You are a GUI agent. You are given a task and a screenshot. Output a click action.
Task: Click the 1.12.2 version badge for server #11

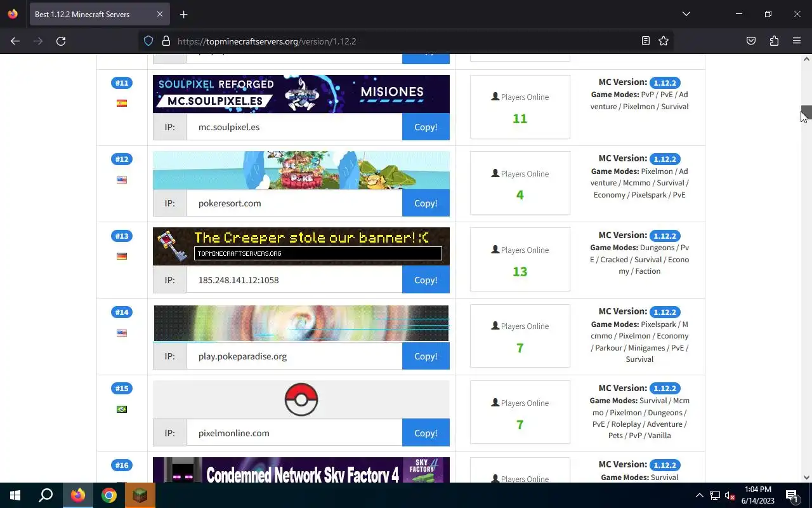pyautogui.click(x=665, y=83)
